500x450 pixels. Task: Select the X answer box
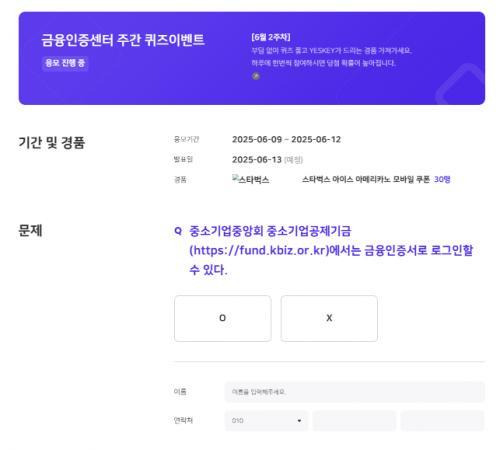[329, 318]
